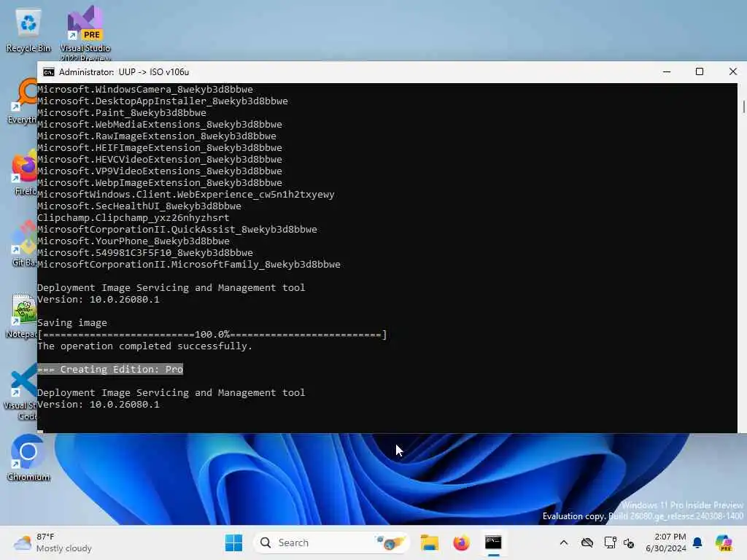Minimize the UUP -> ISO window
747x560 pixels.
point(667,72)
